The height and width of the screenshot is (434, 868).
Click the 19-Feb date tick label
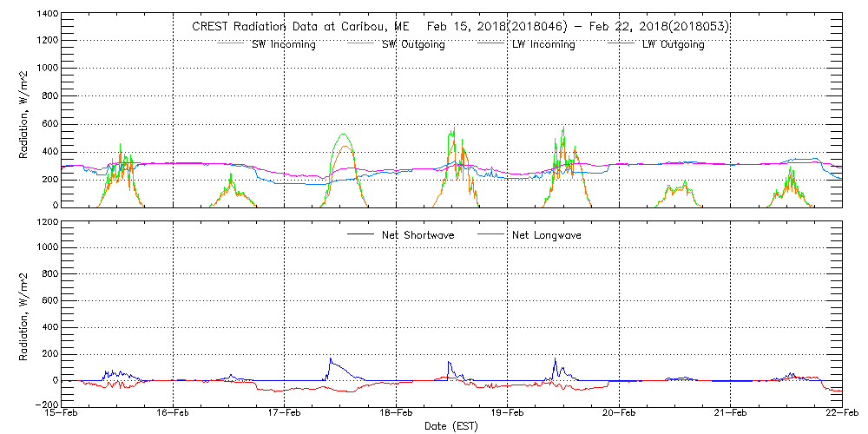[508, 415]
